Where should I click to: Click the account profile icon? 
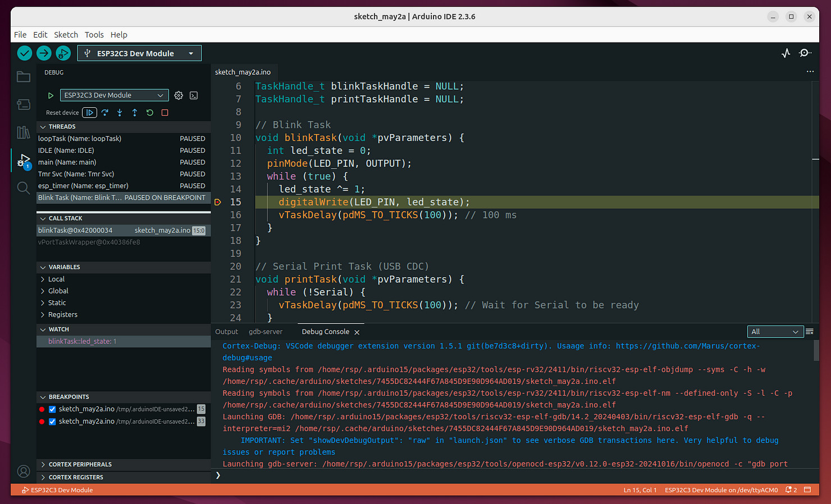pos(24,471)
